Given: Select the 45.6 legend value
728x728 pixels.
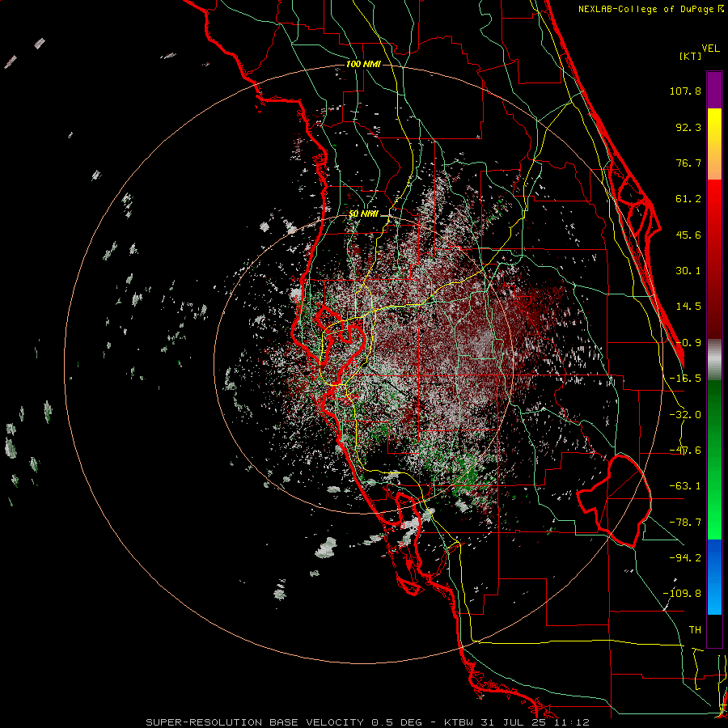Looking at the screenshot, I should [688, 235].
